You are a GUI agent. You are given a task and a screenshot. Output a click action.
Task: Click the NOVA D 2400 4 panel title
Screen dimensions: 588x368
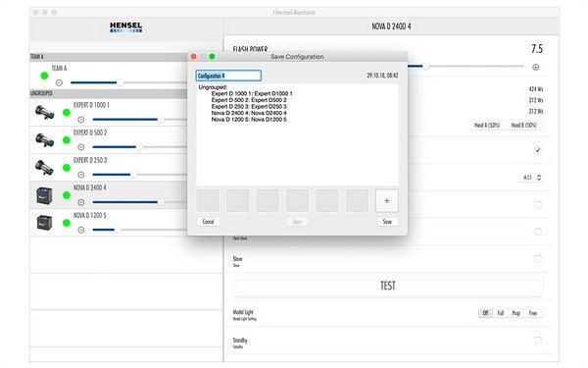coord(391,26)
